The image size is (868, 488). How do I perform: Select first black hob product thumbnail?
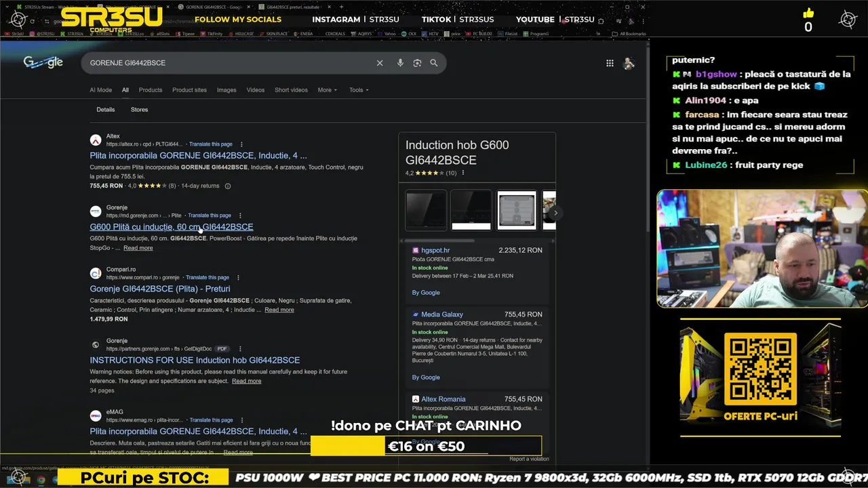[x=426, y=211]
